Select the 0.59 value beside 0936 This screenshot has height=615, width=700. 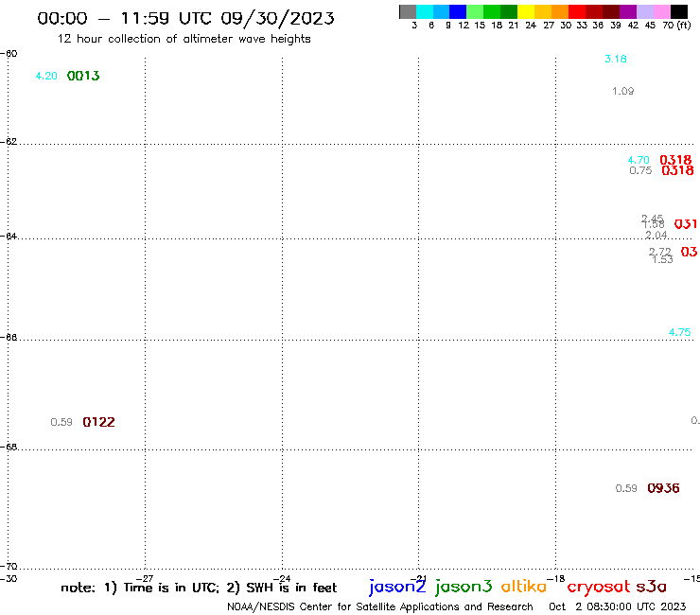pos(626,488)
